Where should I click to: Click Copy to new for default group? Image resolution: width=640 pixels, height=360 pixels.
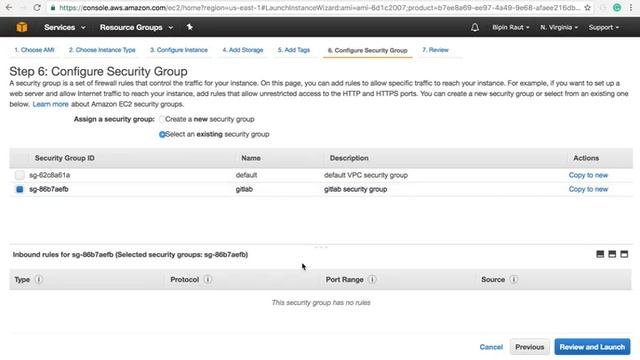tap(588, 175)
